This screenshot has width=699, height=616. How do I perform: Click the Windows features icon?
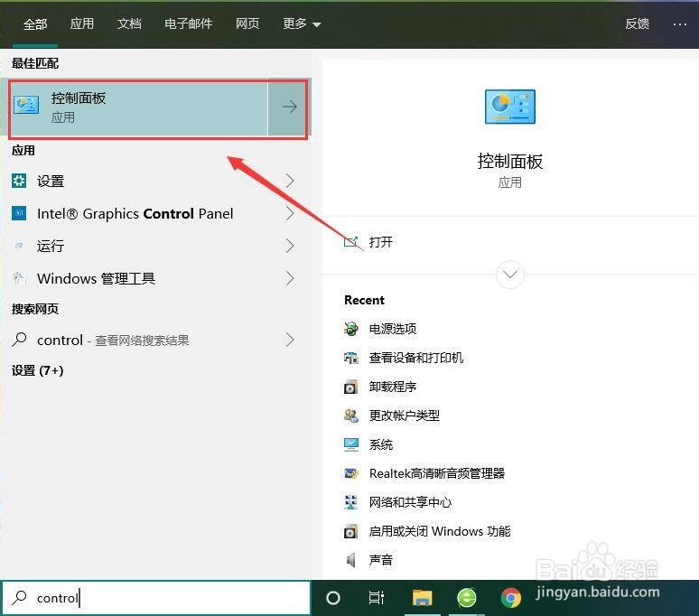(350, 531)
